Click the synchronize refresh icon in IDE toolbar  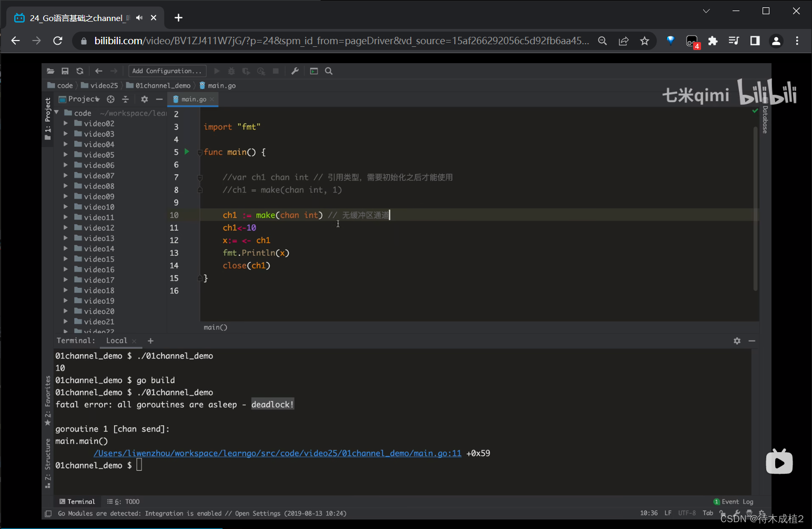pos(80,71)
